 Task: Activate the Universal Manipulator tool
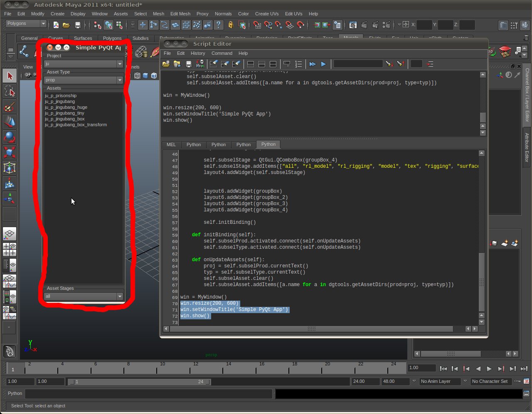(x=10, y=168)
